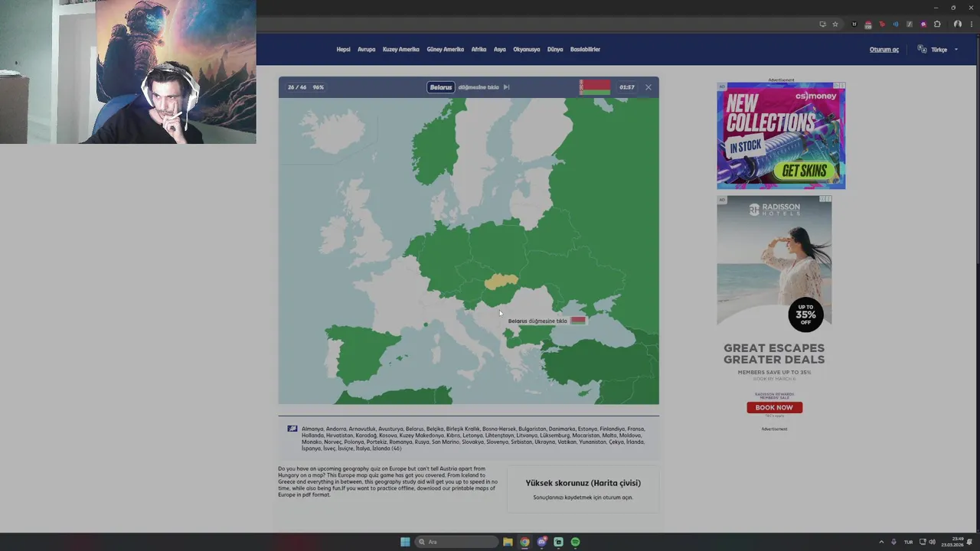The image size is (980, 551).
Task: Click the CS.Money New Collections ad
Action: [781, 135]
